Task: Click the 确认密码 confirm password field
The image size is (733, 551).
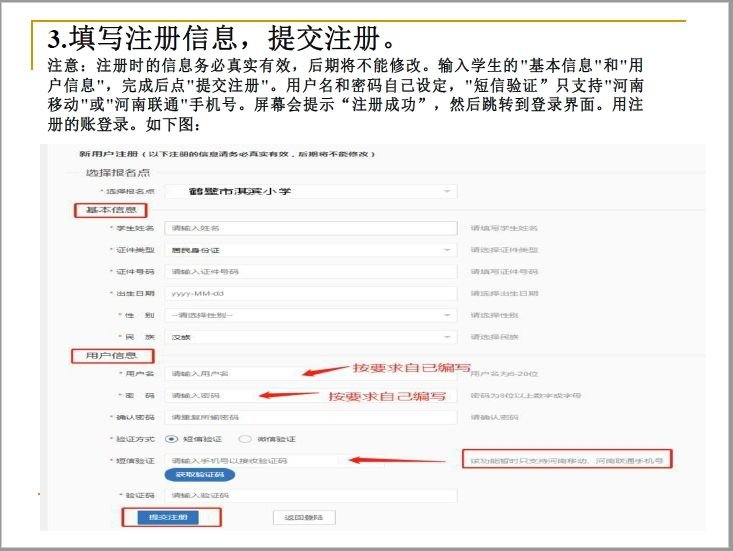Action: click(x=310, y=417)
